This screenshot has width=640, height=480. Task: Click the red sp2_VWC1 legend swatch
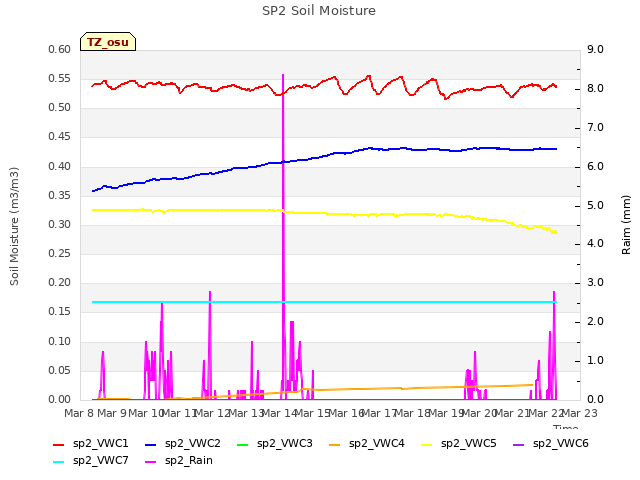point(59,445)
